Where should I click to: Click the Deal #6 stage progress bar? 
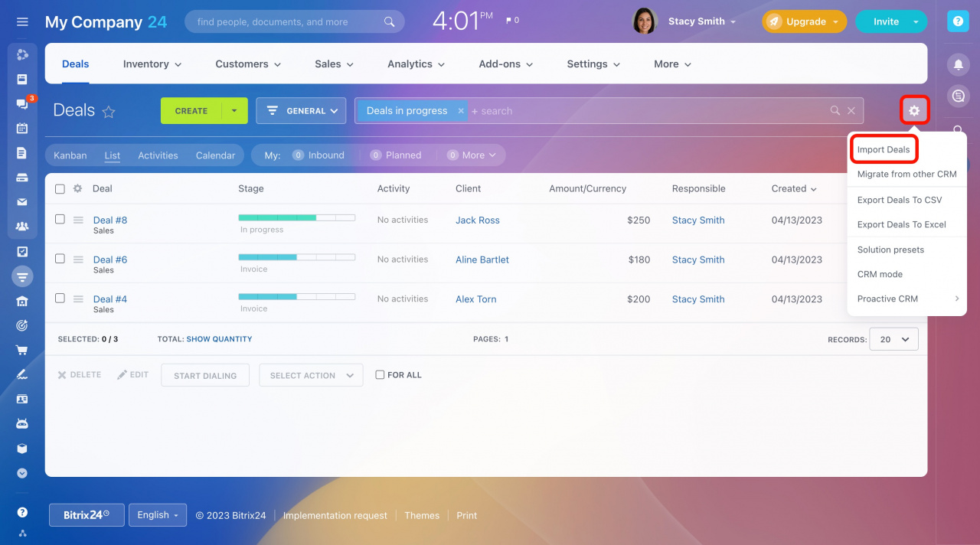point(297,257)
